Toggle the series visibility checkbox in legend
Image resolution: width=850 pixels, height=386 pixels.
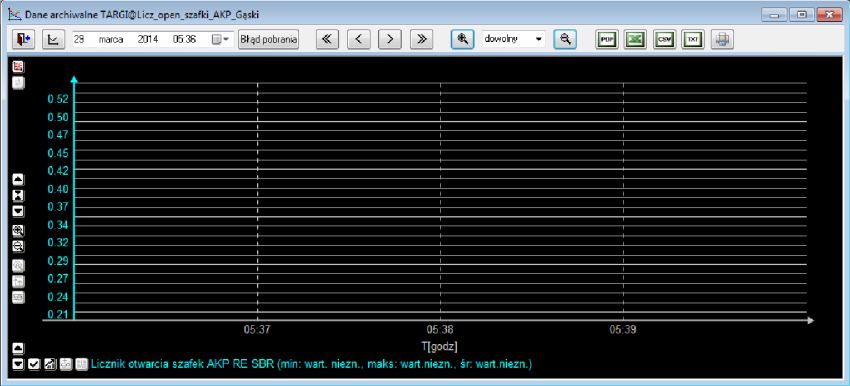[x=34, y=364]
